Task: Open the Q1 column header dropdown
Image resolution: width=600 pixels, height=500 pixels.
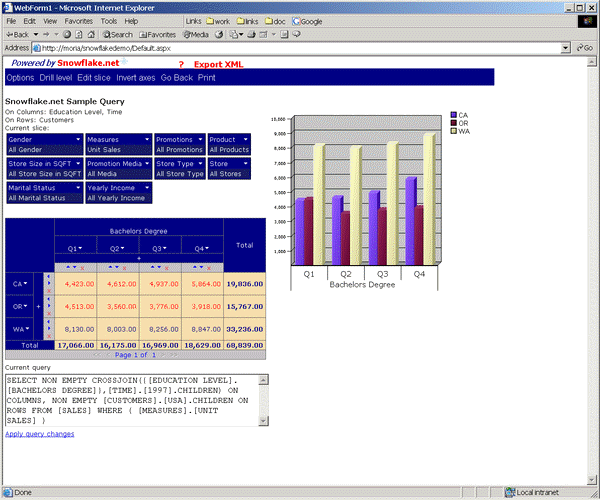Action: click(80, 248)
